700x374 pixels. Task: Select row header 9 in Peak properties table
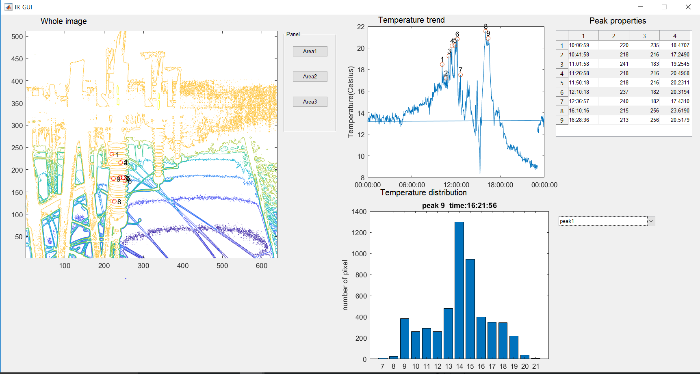(x=562, y=120)
